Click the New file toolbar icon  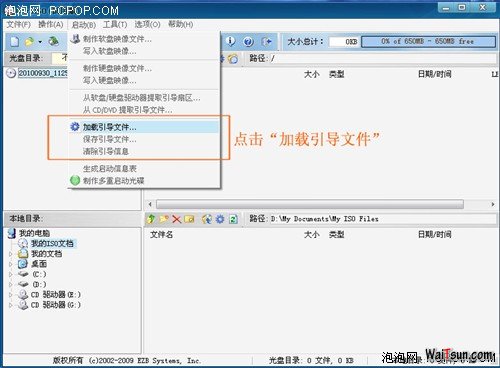(x=14, y=42)
